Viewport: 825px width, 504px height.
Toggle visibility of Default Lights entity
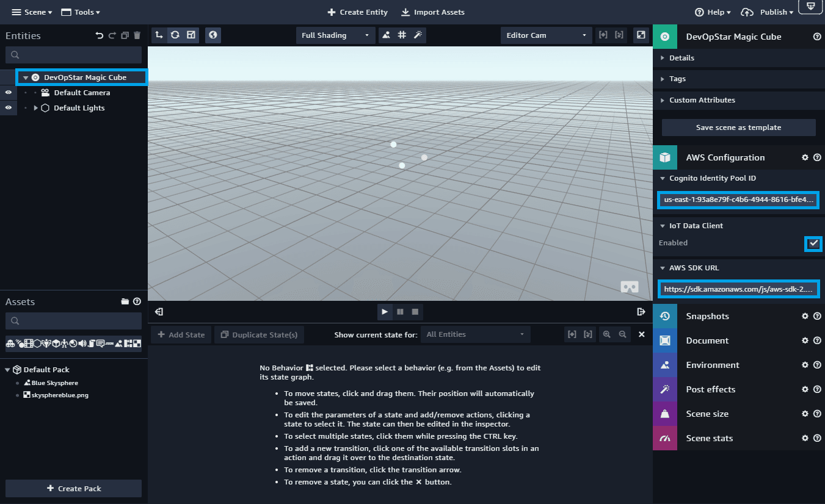(9, 108)
